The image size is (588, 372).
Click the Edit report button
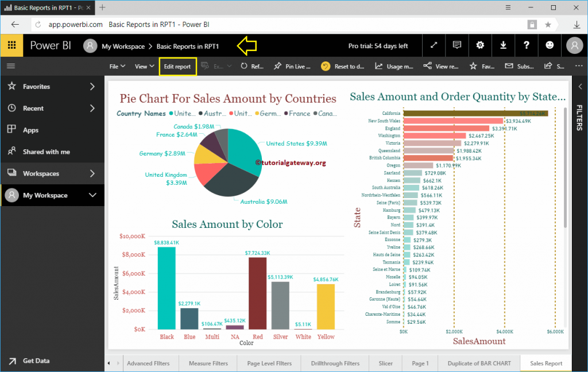click(x=177, y=66)
